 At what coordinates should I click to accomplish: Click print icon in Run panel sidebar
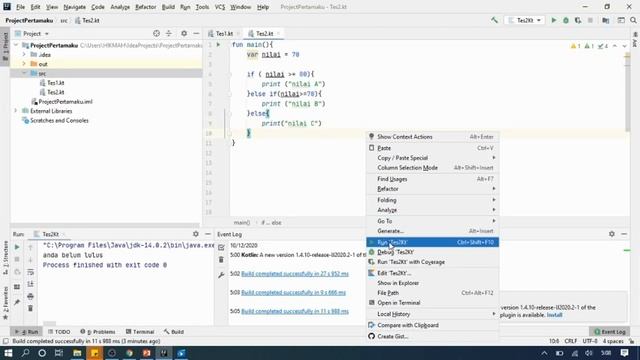31,296
